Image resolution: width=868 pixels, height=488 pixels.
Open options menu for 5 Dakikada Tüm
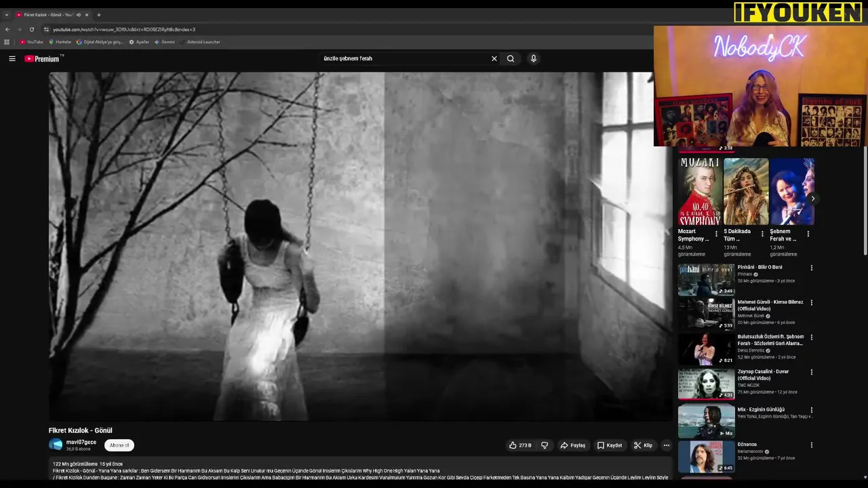762,234
